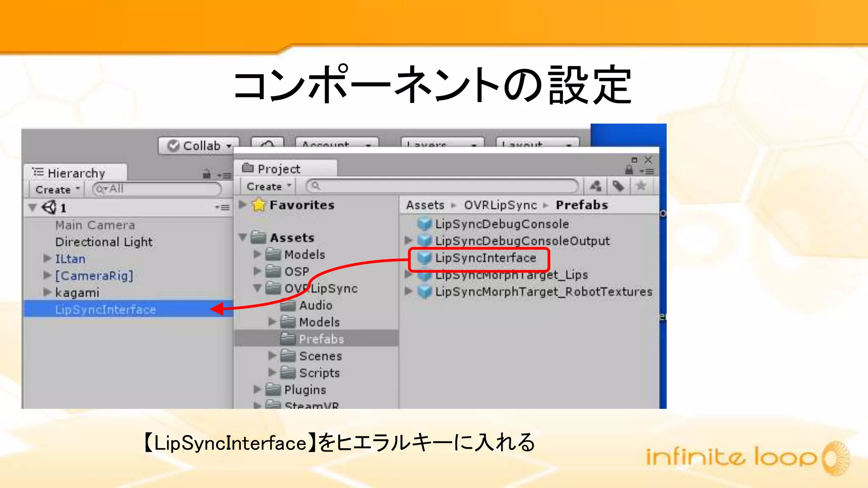The height and width of the screenshot is (488, 868).
Task: Expand the Plugins folder
Action: pyautogui.click(x=257, y=389)
